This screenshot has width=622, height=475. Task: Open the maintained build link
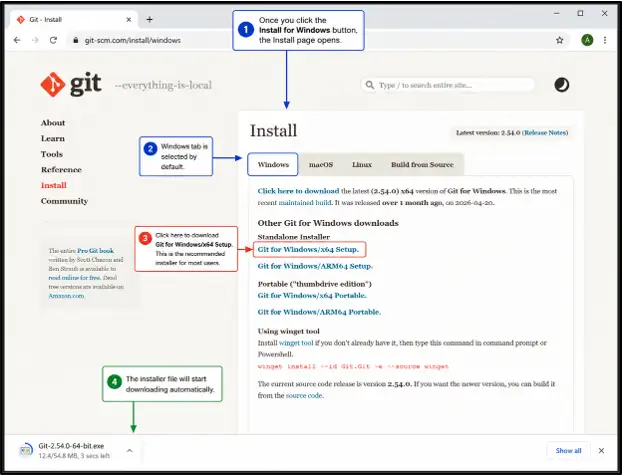coord(305,202)
